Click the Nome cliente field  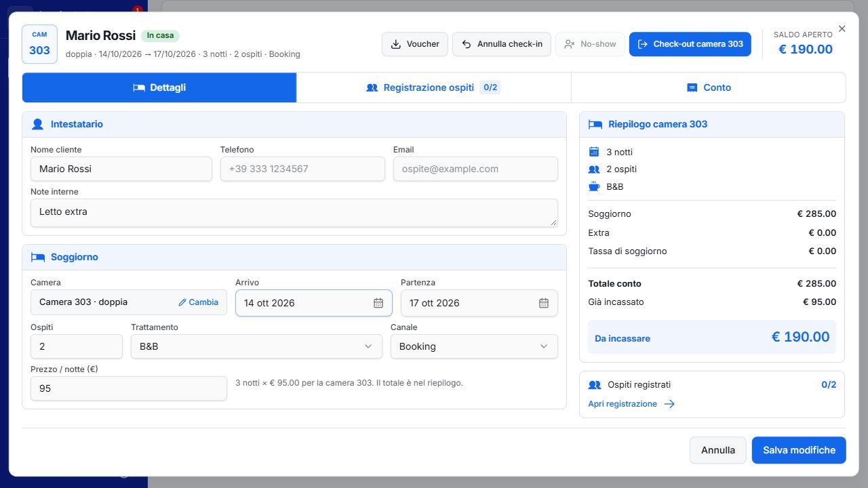pyautogui.click(x=121, y=169)
